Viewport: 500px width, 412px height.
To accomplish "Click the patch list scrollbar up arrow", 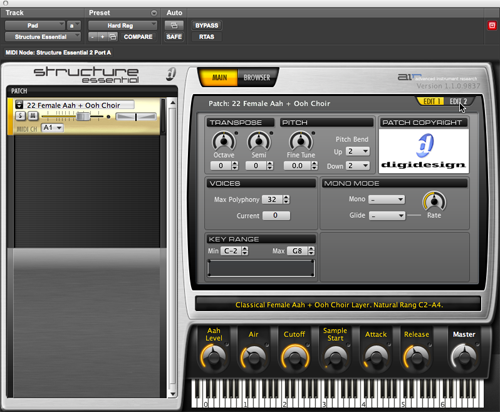I will click(x=173, y=103).
